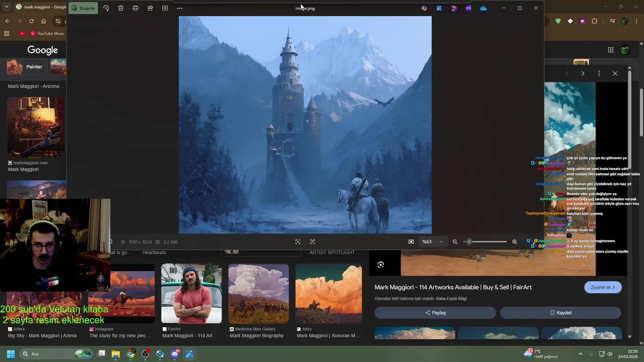The height and width of the screenshot is (362, 644).
Task: Open Chrome's tab search dropdown arrow
Action: click(x=6, y=7)
